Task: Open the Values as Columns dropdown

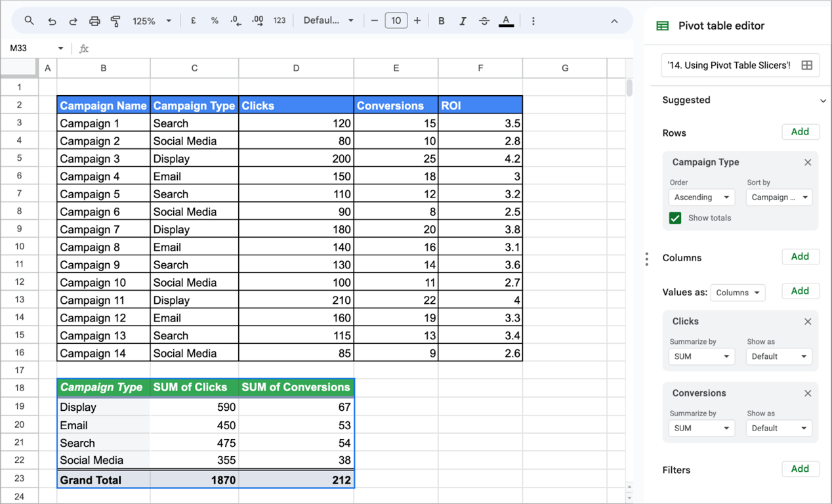Action: 738,293
